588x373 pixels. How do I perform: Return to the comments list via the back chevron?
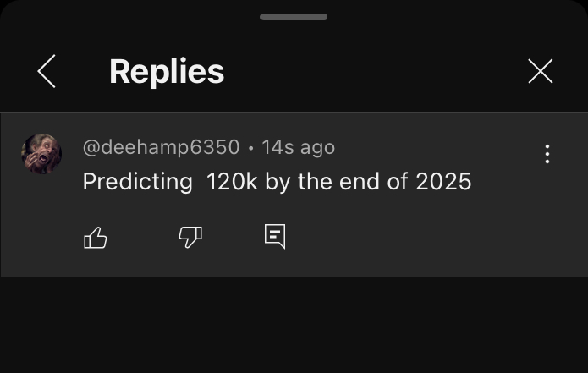[47, 71]
